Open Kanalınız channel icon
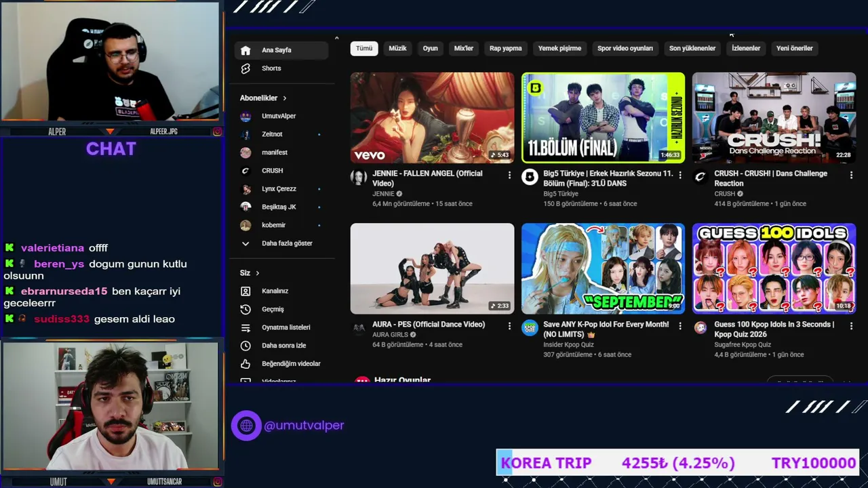The image size is (868, 488). coord(245,291)
